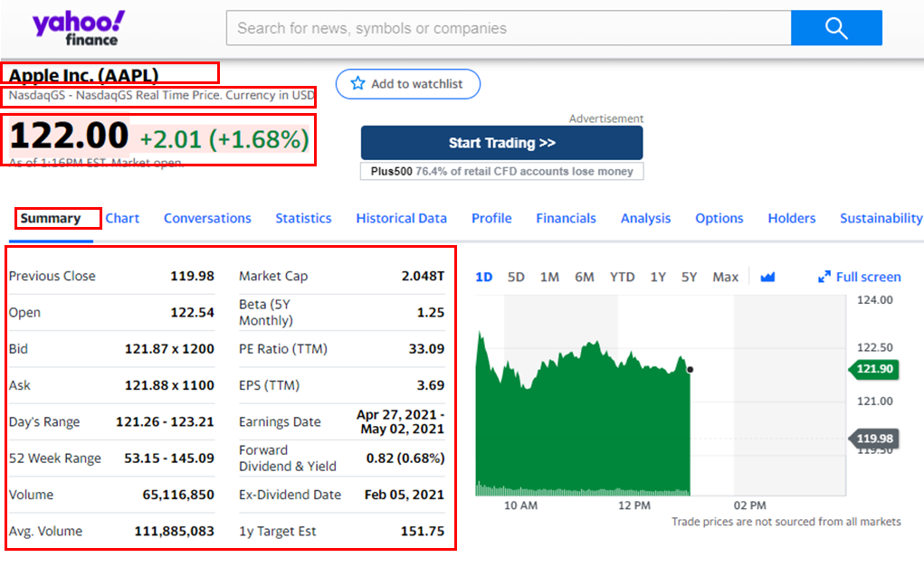Screen dimensions: 924x567
Task: Click the 1y Target Est value 151.75
Action: (x=423, y=532)
